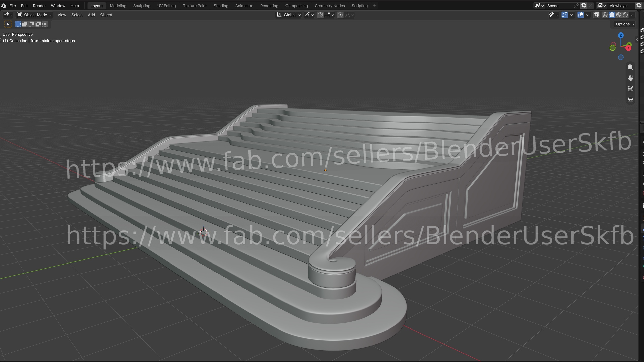Open the viewport shading options dropdown
The height and width of the screenshot is (362, 644).
(x=632, y=15)
